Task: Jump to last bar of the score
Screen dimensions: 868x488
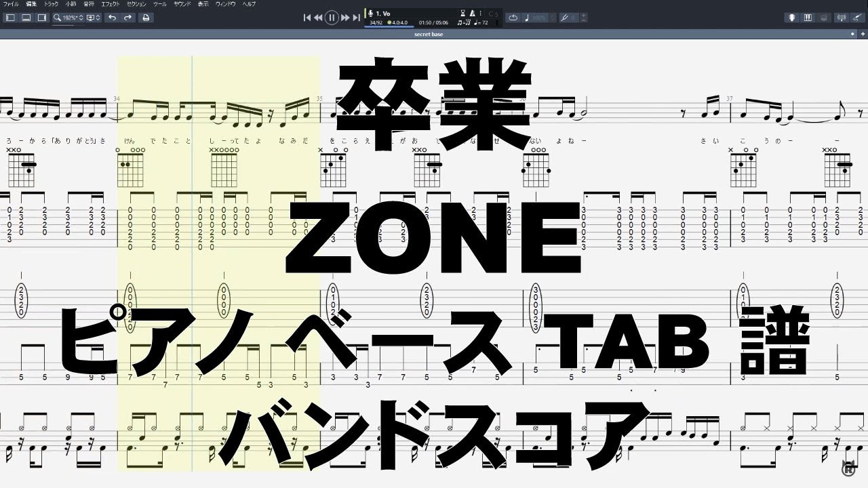Action: pos(357,18)
